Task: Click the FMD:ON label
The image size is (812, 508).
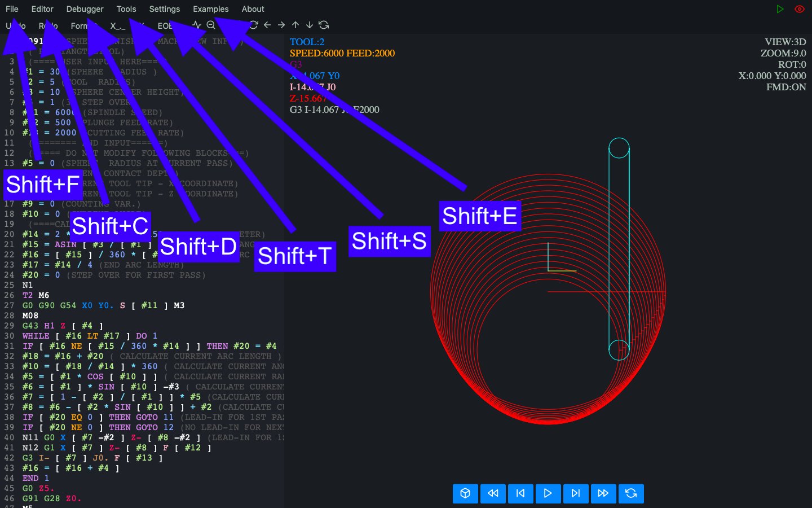Action: coord(786,87)
